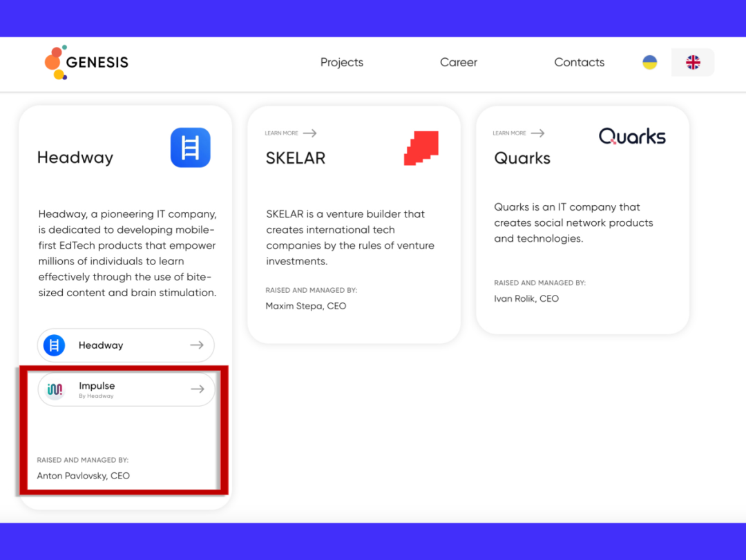746x560 pixels.
Task: Click the arrow in Headway button
Action: point(197,345)
